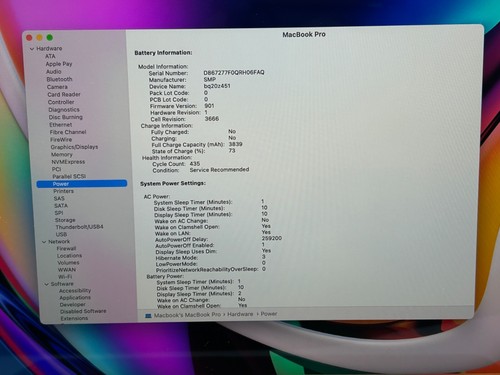The width and height of the screenshot is (500, 375).
Task: Click the Cell Revision value 3666
Action: (x=212, y=119)
